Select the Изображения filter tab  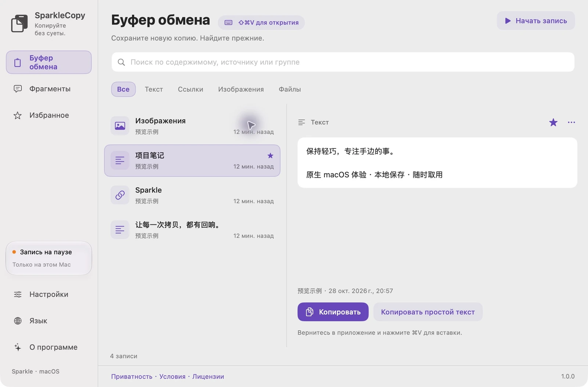pos(241,89)
